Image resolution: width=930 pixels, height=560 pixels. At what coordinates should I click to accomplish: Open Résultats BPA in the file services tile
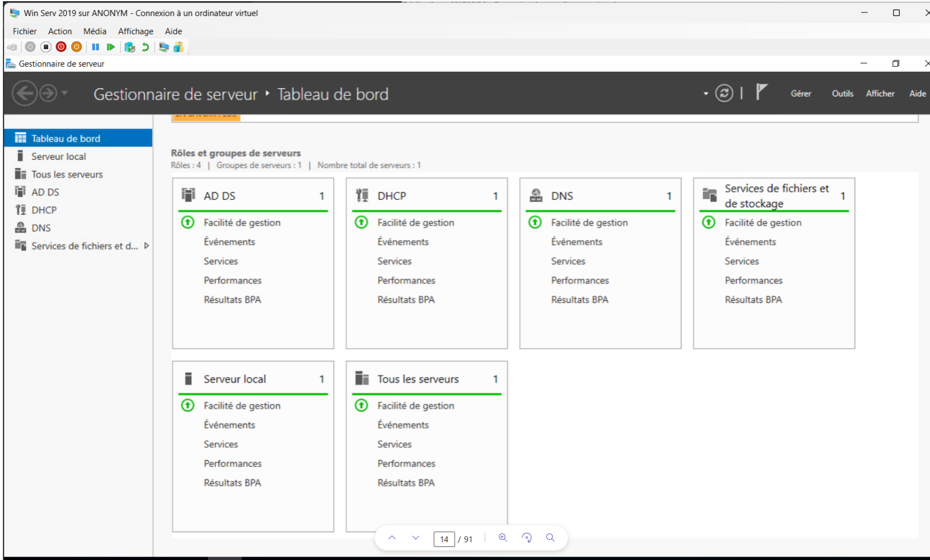click(x=753, y=300)
